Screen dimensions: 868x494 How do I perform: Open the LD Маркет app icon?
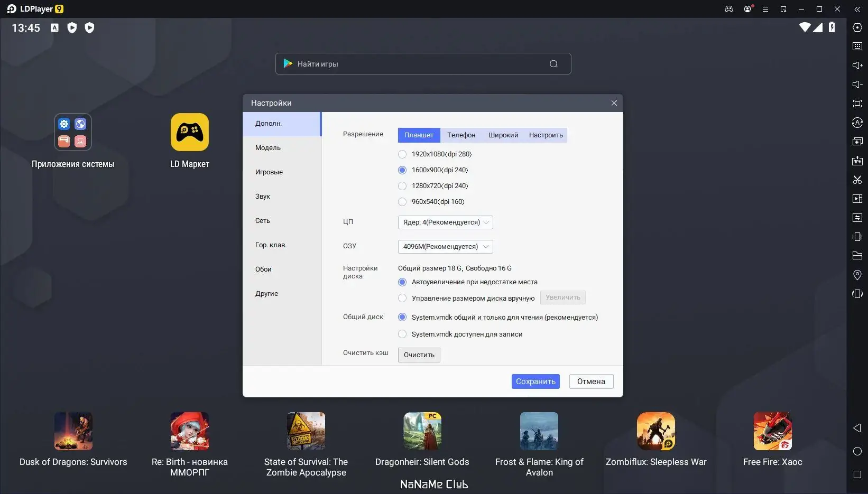tap(190, 132)
